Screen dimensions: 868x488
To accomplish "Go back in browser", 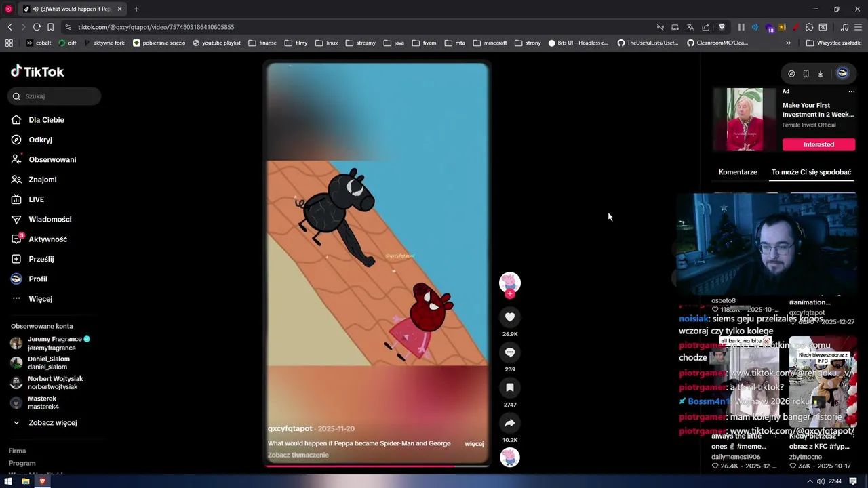I will [x=9, y=27].
